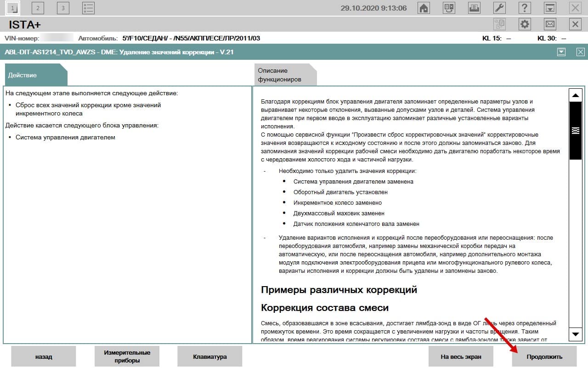The width and height of the screenshot is (588, 368).
Task: Switch to operation tab 2
Action: (x=38, y=8)
